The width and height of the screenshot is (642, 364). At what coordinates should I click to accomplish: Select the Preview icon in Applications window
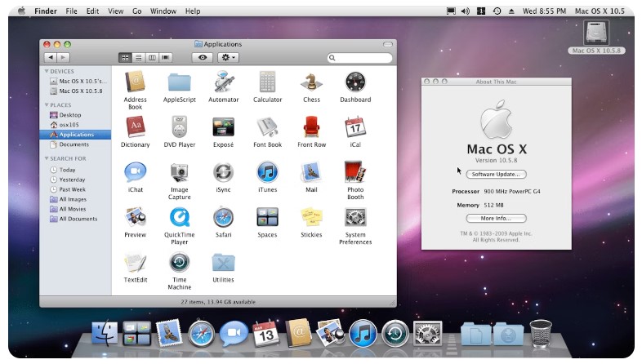[x=135, y=217]
